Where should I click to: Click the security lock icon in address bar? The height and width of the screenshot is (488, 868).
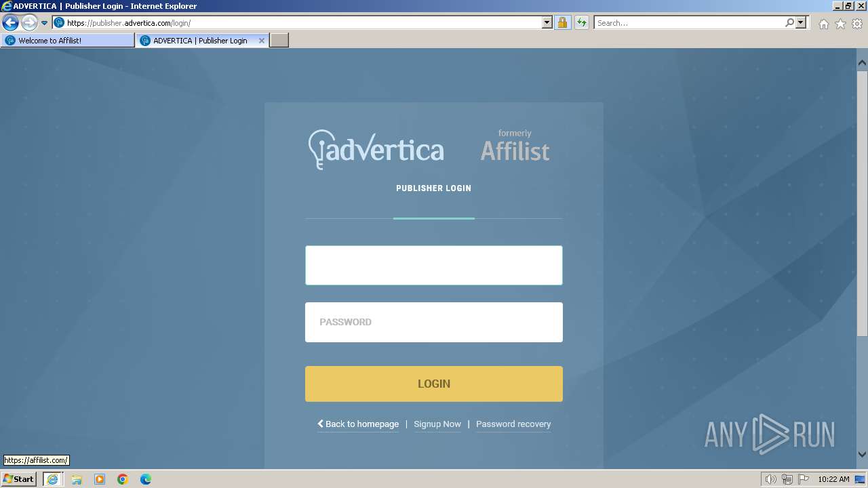pos(562,23)
